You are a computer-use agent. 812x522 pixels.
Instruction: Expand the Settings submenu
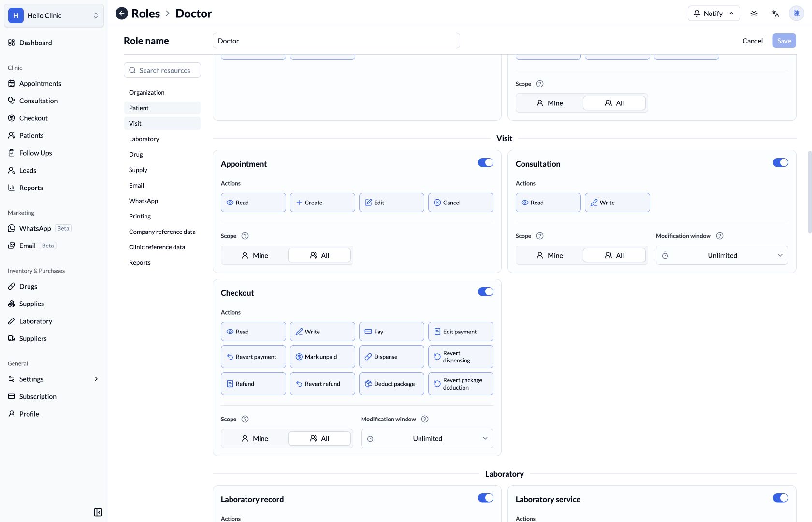pos(54,379)
